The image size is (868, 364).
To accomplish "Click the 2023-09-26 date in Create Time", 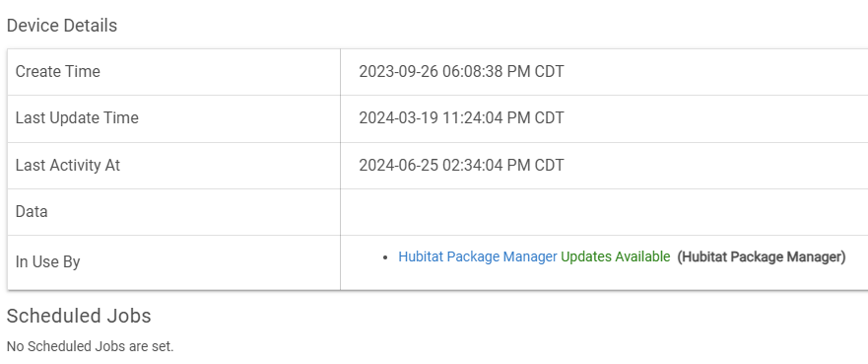I will click(x=399, y=71).
